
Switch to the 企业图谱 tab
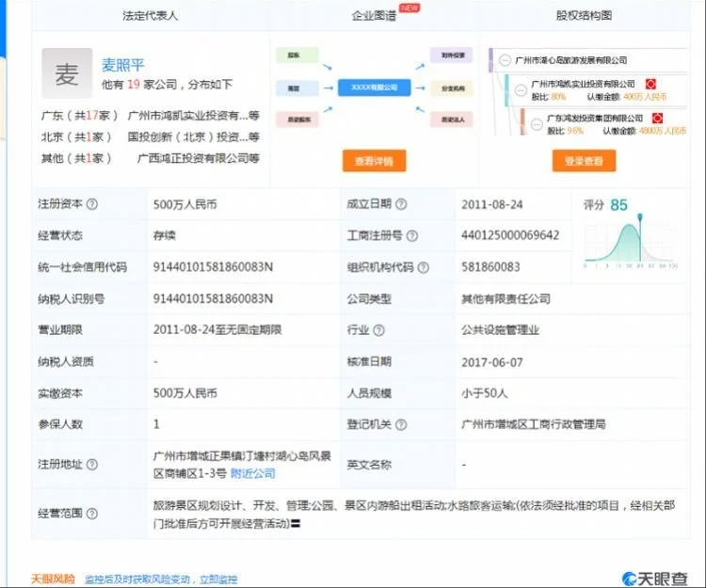374,16
